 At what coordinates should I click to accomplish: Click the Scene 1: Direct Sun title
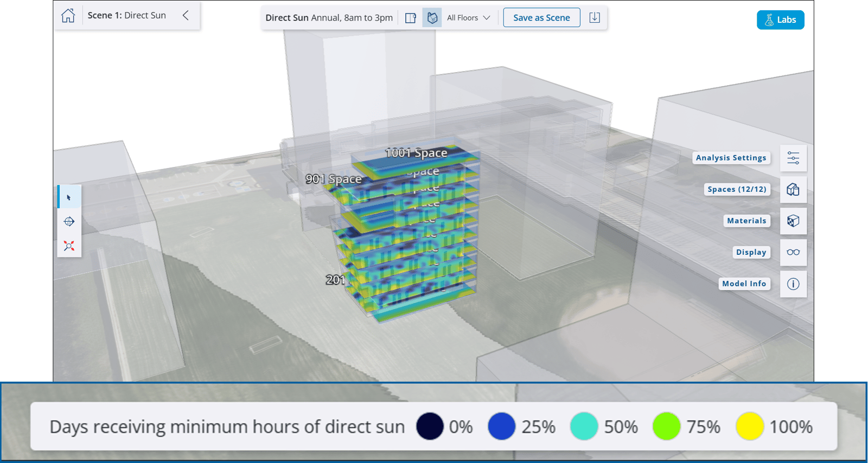pos(127,15)
